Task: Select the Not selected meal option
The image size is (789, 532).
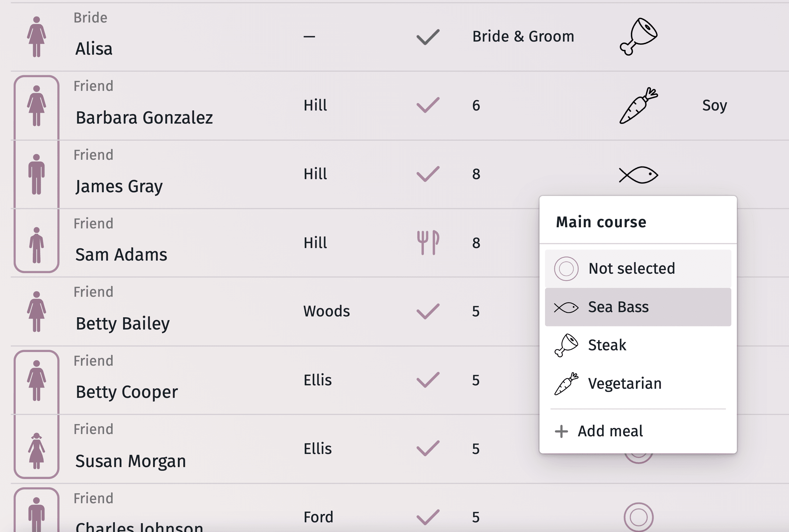Action: click(631, 269)
